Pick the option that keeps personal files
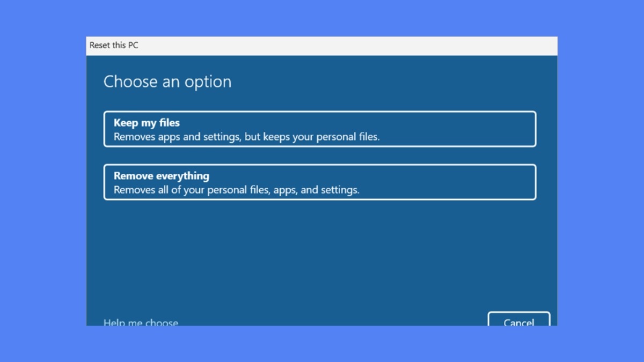The height and width of the screenshot is (362, 644). click(x=320, y=129)
